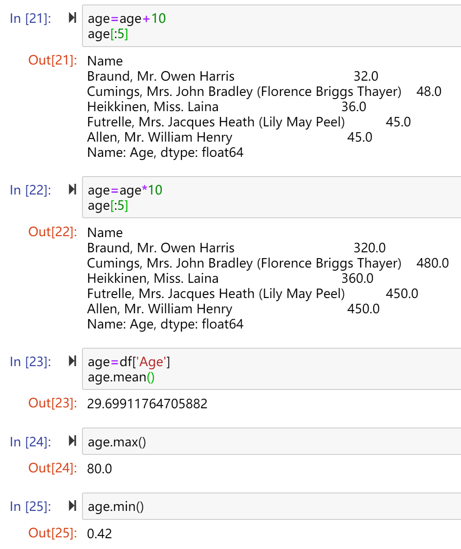
Task: Run cell 25 with its run icon
Action: pyautogui.click(x=72, y=506)
